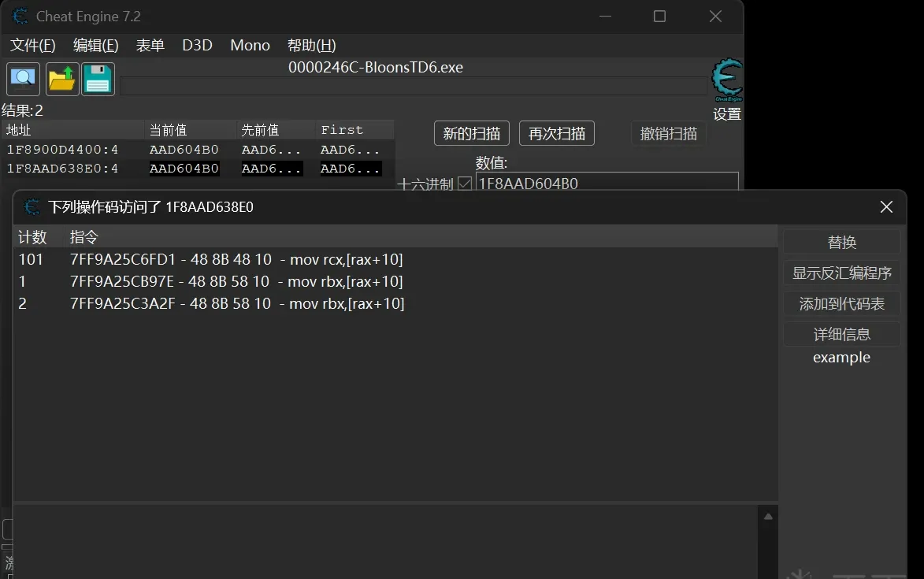Open 详细信息 details button
The image size is (924, 579).
coord(841,334)
